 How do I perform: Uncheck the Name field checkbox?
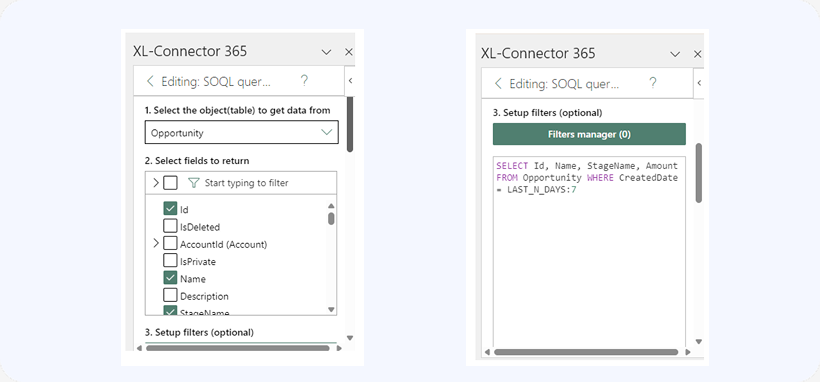[170, 277]
